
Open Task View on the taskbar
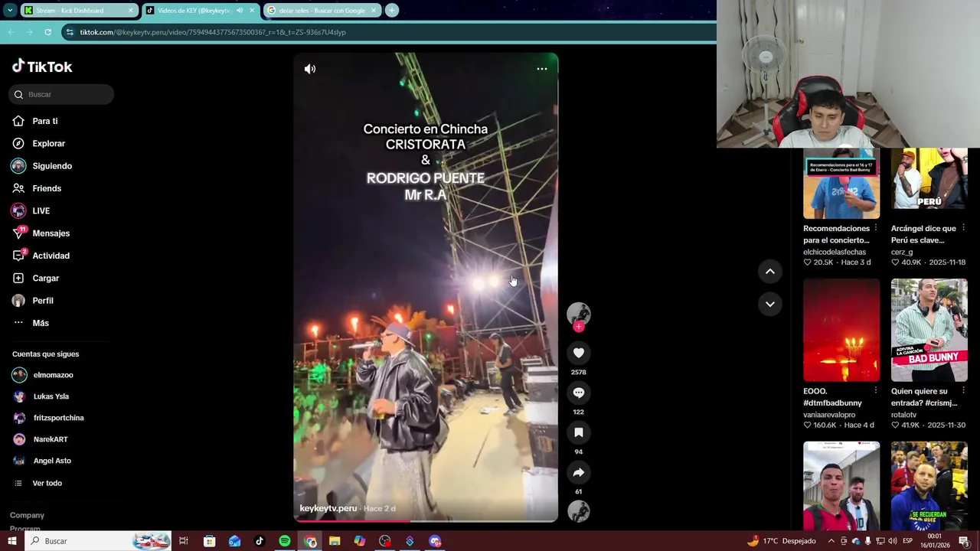point(184,541)
